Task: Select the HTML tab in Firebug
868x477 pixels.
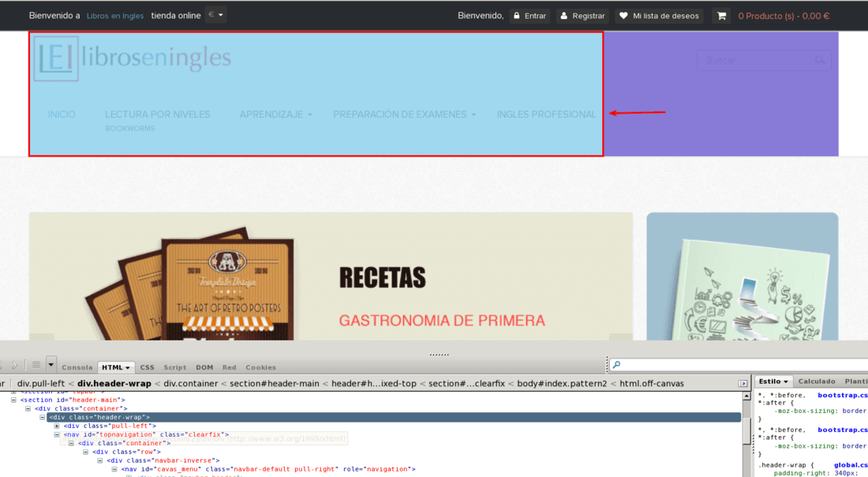Action: pyautogui.click(x=116, y=367)
